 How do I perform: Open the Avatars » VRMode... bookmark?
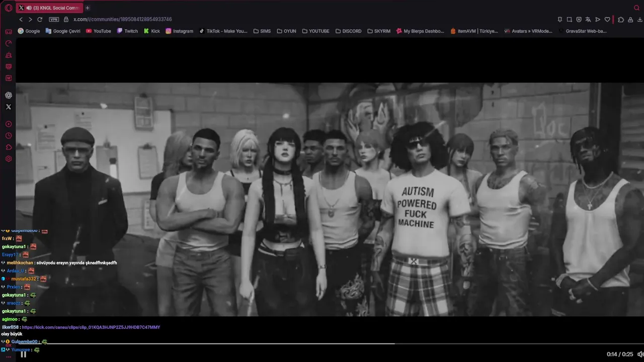pos(528,31)
